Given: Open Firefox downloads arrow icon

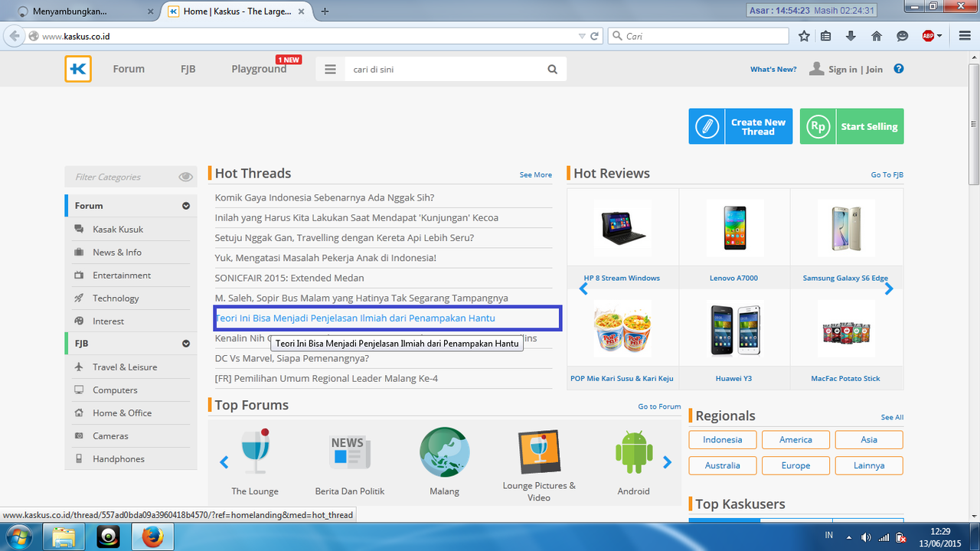Looking at the screenshot, I should (x=851, y=36).
